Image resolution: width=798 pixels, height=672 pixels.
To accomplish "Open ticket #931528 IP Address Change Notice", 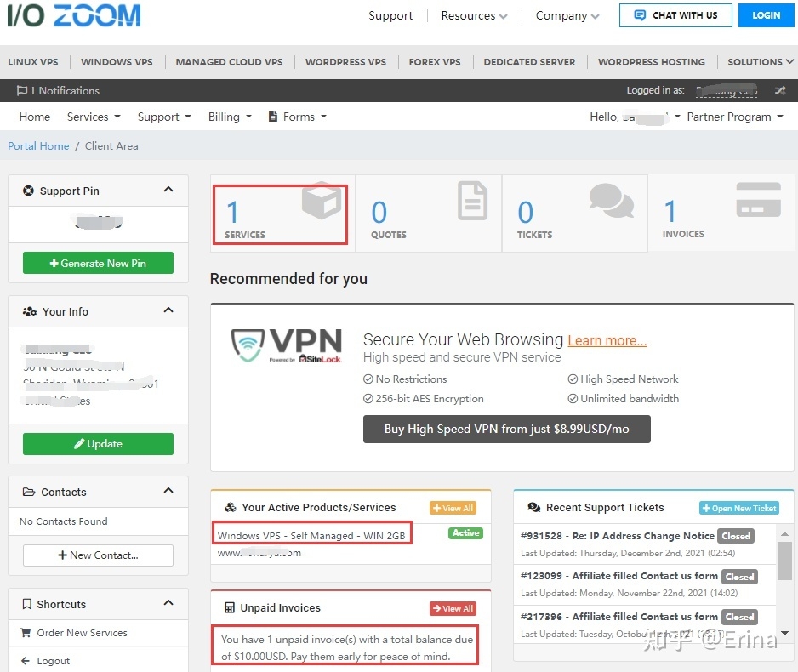I will tap(618, 536).
